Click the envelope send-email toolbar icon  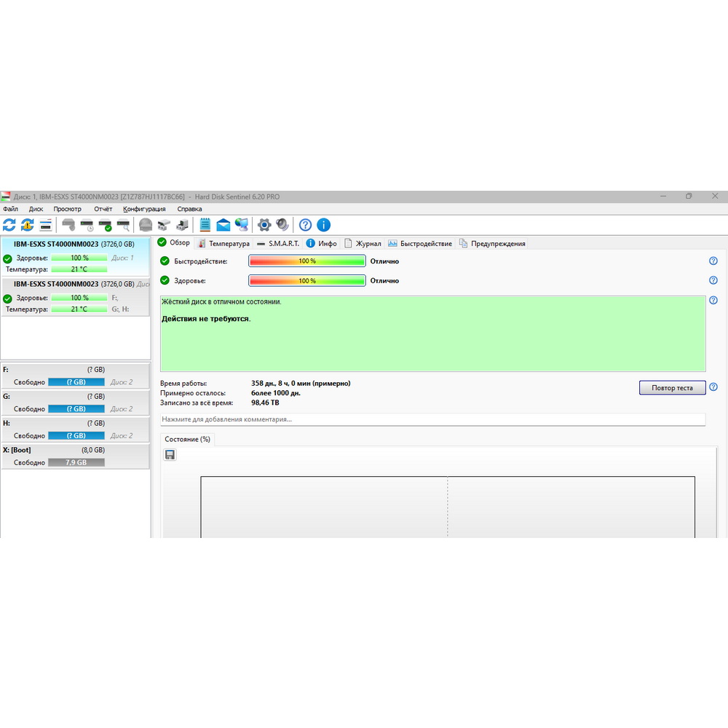[x=223, y=225]
